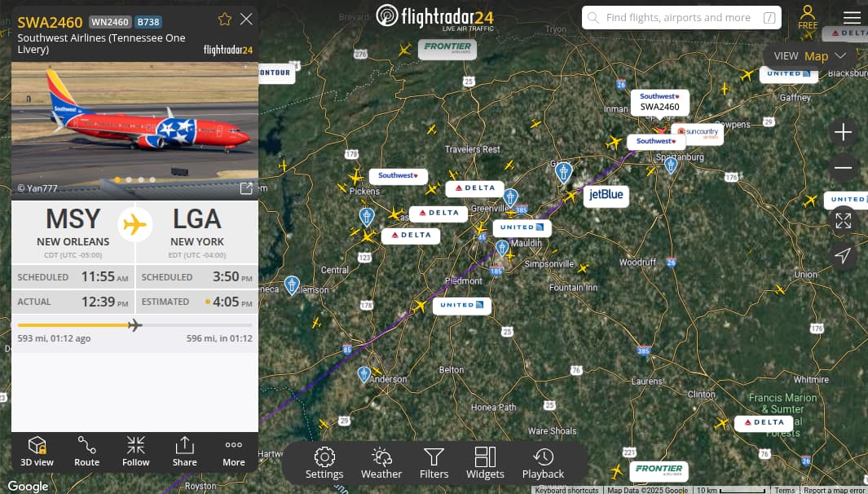Click the FREE account button
The height and width of the screenshot is (494, 868).
point(808,17)
